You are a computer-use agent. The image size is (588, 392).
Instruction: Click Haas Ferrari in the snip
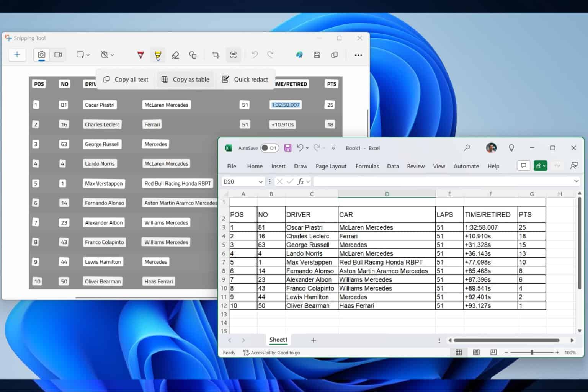coord(158,281)
